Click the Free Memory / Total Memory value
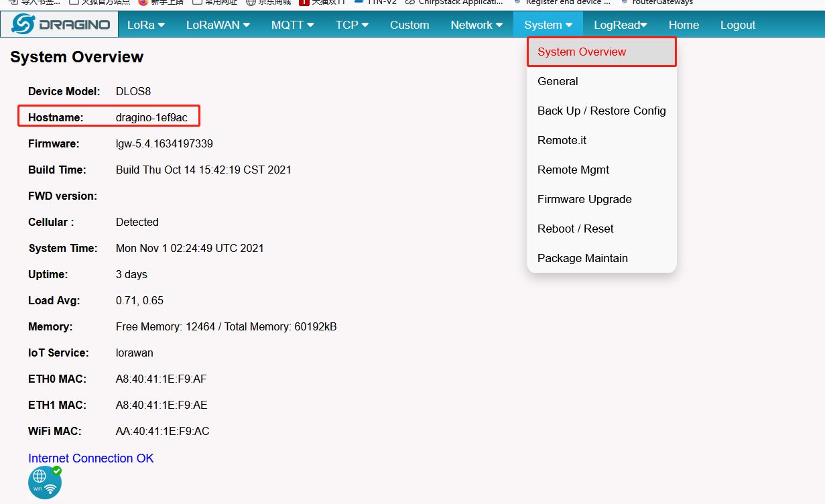Image resolution: width=825 pixels, height=504 pixels. tap(227, 327)
